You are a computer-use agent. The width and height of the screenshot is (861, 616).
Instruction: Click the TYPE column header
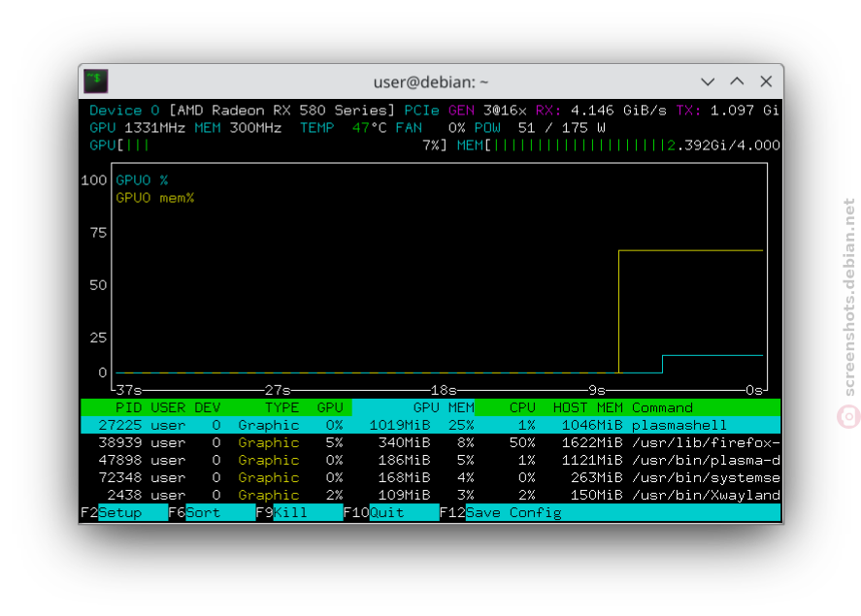[282, 407]
